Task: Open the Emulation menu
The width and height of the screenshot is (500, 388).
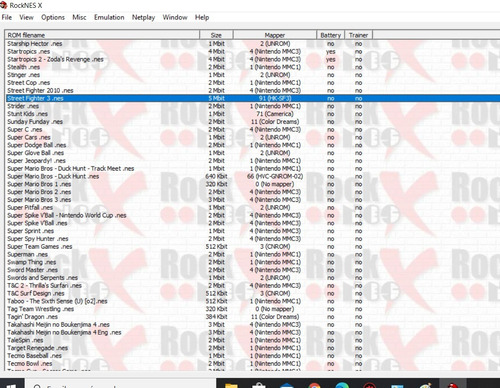Action: (109, 17)
